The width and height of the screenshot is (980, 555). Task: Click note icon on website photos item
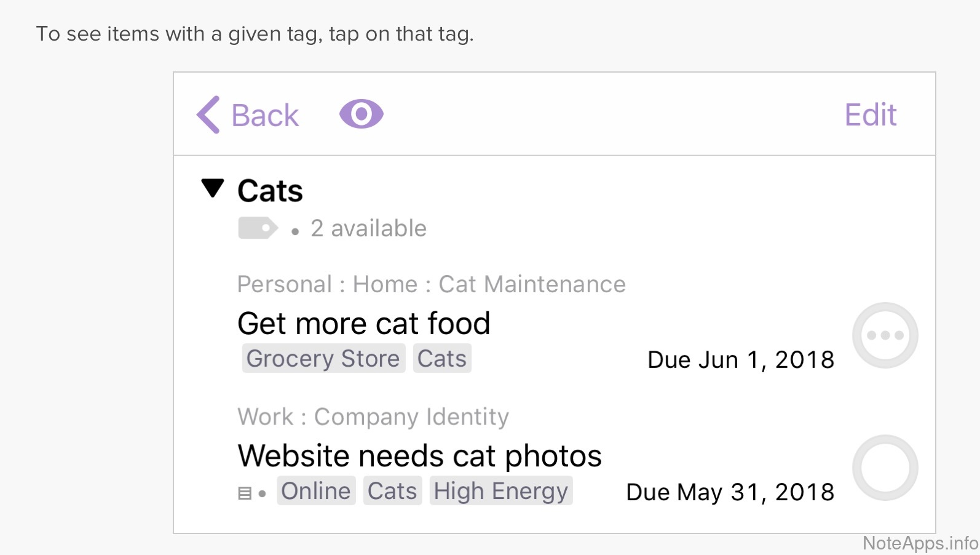pos(245,493)
